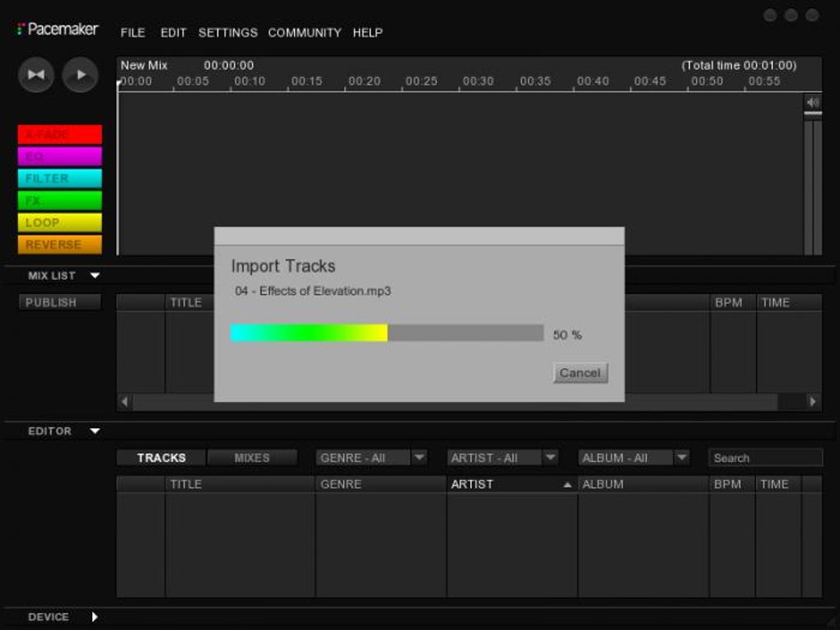The image size is (840, 630).
Task: Click the 00:30 mark on timeline ruler
Action: (478, 82)
